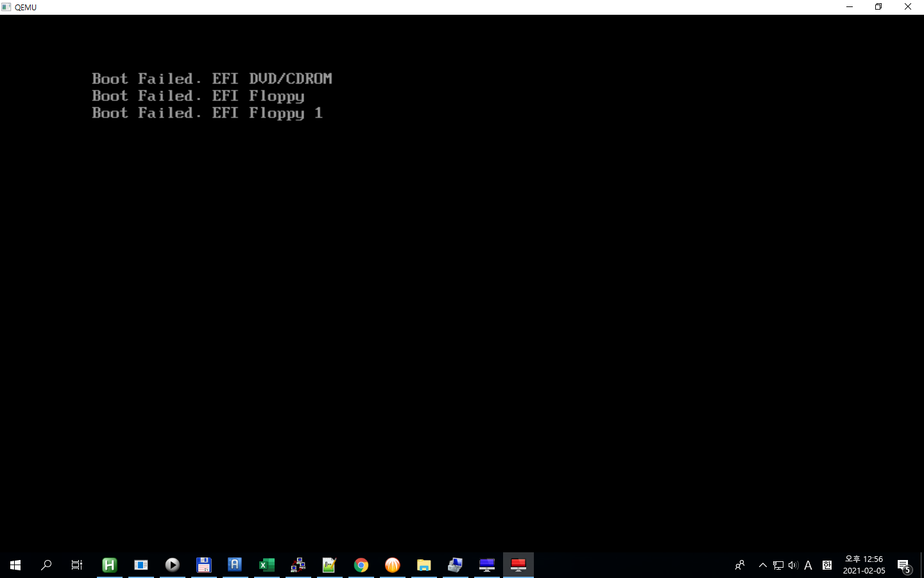
Task: Open the notepad with pencil app
Action: click(329, 565)
